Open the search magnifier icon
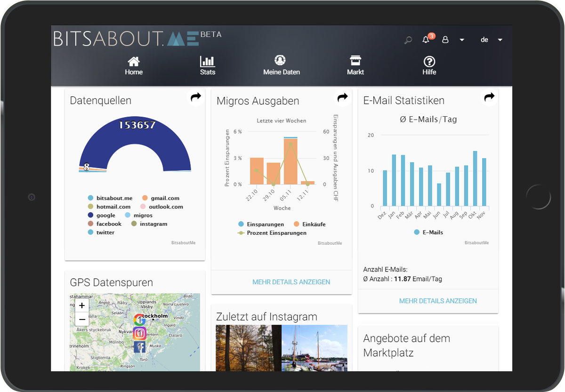The width and height of the screenshot is (565, 392). pyautogui.click(x=408, y=40)
